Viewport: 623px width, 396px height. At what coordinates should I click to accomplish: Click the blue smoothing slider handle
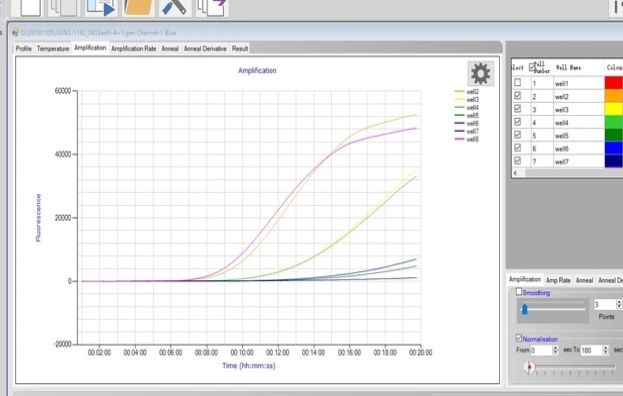(x=524, y=309)
